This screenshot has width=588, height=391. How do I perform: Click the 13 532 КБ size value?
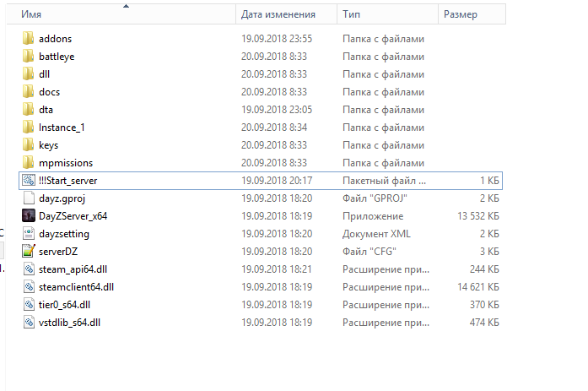[x=478, y=216]
